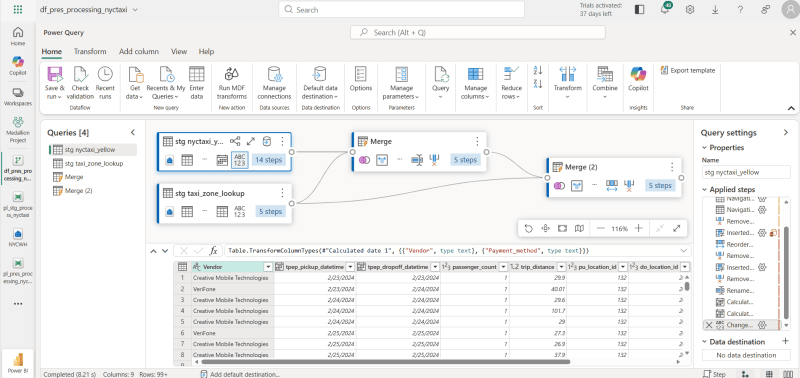Switch to the Transform tab
The height and width of the screenshot is (378, 800).
(90, 52)
